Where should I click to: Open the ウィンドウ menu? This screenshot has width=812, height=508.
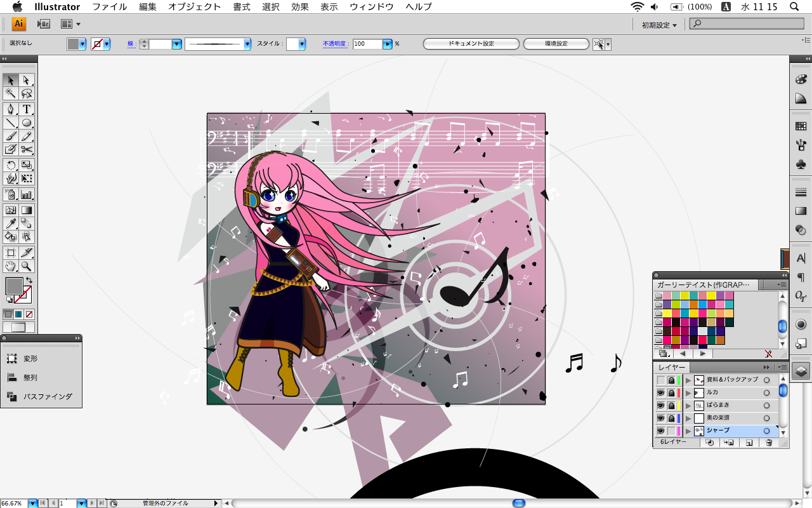(372, 7)
